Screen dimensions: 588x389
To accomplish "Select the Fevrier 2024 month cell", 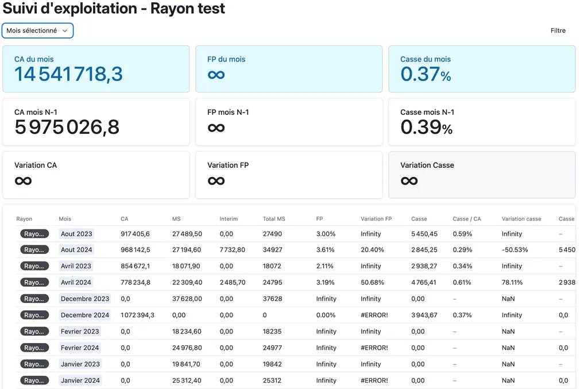I will tap(80, 348).
